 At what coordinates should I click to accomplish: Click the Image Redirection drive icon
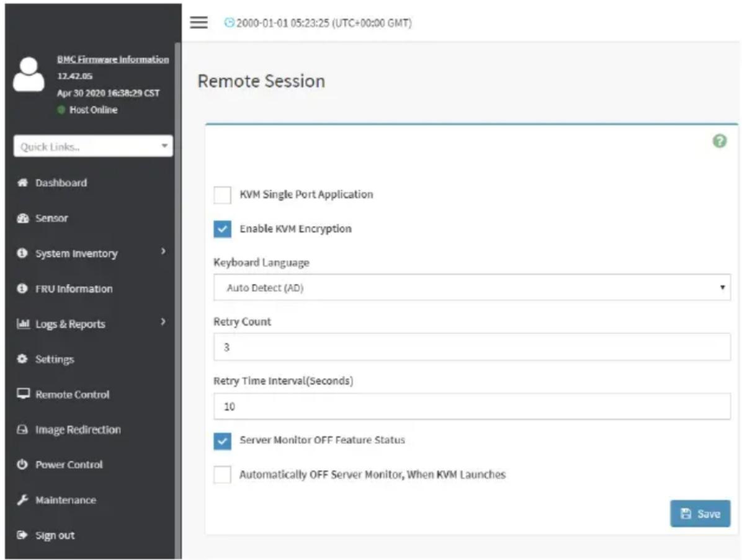pyautogui.click(x=22, y=430)
